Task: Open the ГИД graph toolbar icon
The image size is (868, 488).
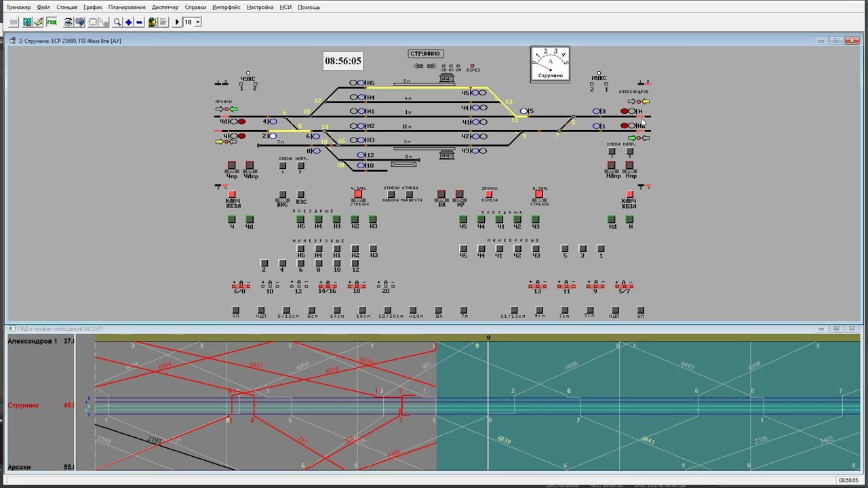Action: pos(52,22)
